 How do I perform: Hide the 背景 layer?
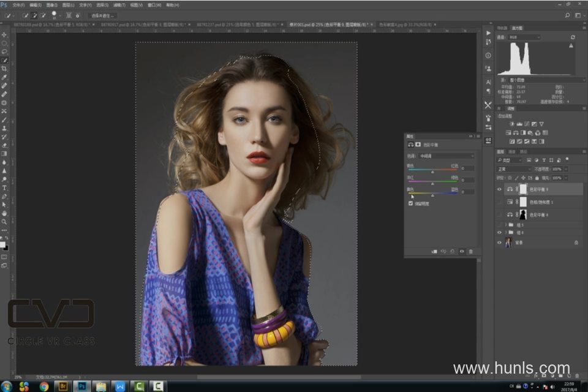tap(499, 243)
